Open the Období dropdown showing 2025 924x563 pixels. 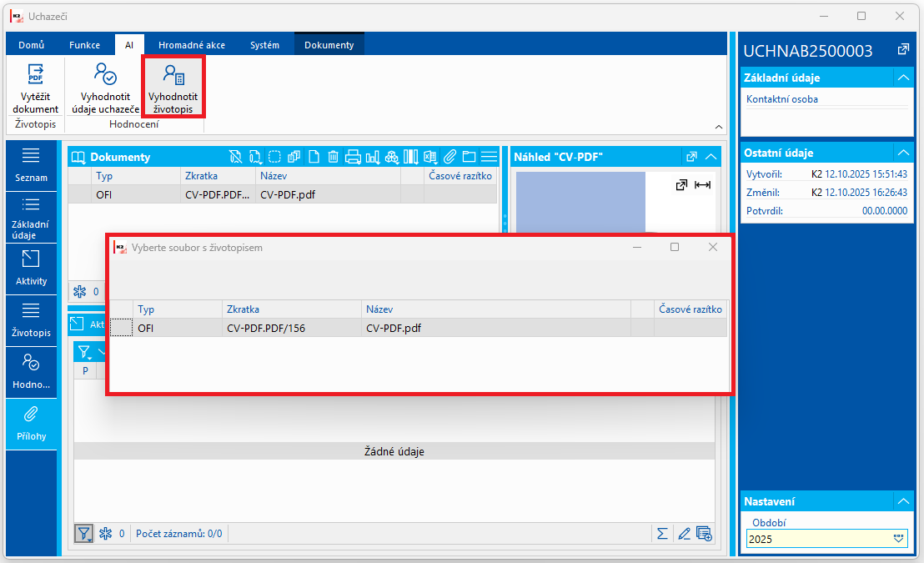(x=898, y=539)
